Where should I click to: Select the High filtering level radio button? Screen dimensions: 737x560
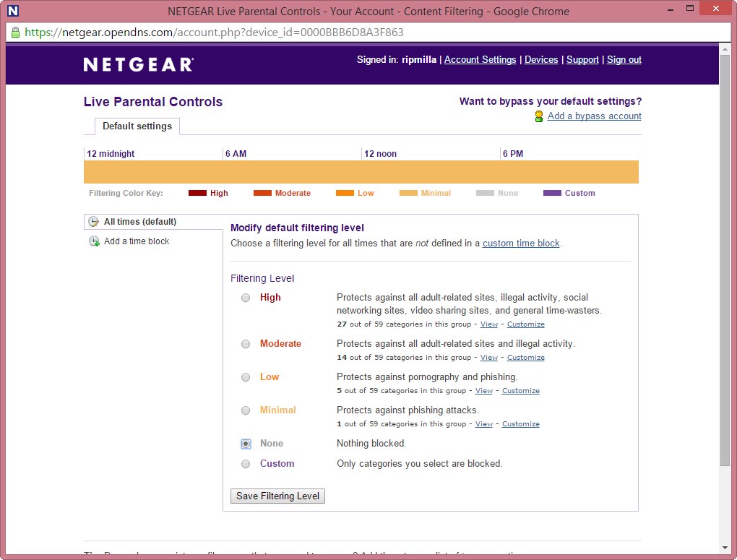[x=246, y=298]
